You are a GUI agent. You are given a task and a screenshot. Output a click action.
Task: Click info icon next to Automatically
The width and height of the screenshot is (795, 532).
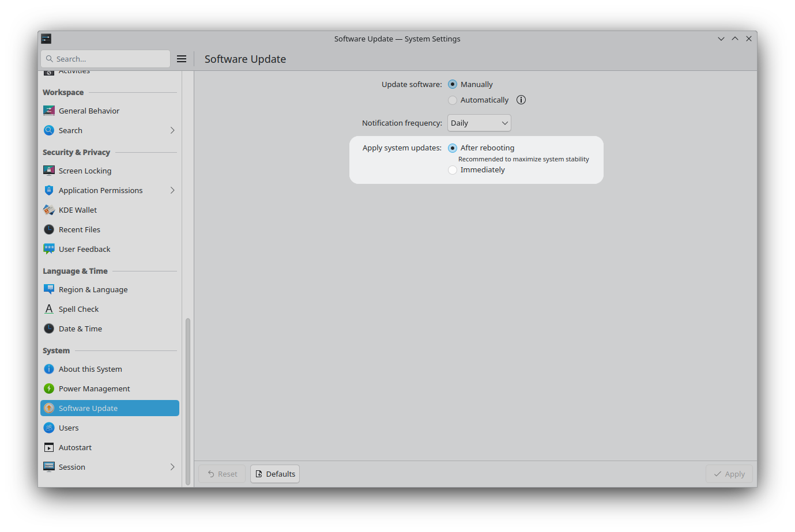[x=521, y=100]
